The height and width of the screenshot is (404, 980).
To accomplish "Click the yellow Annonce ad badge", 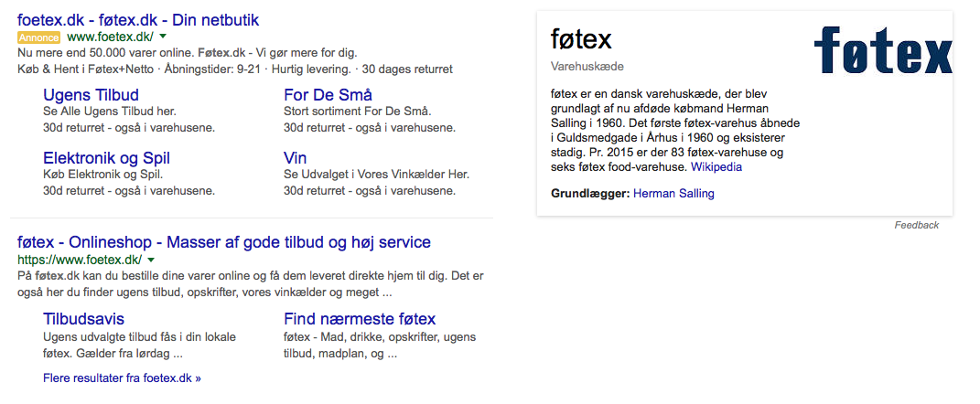I will (38, 37).
